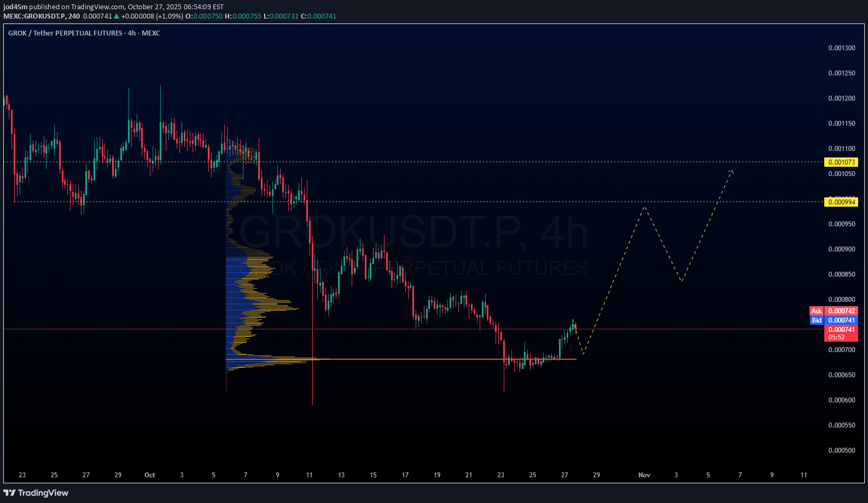Click the TradingView logo icon
This screenshot has width=868, height=503.
(9, 493)
